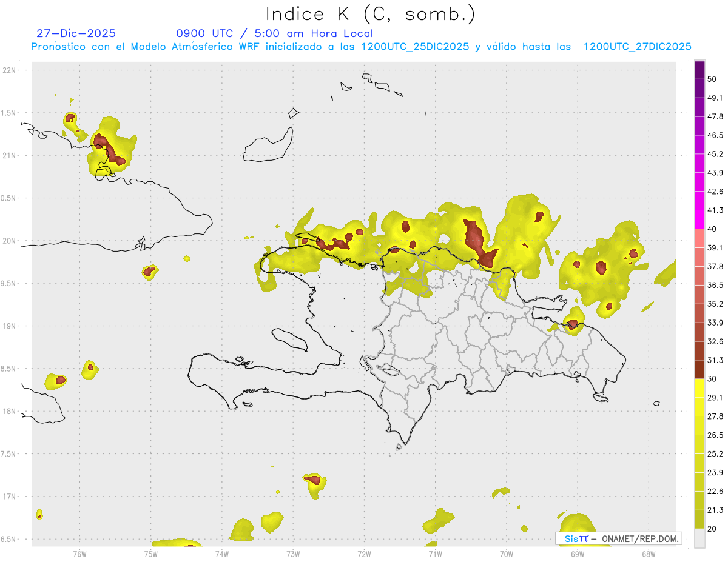
Task: Click the "SisTT - ONAMET/REP.DOM." credit box
Action: click(618, 539)
